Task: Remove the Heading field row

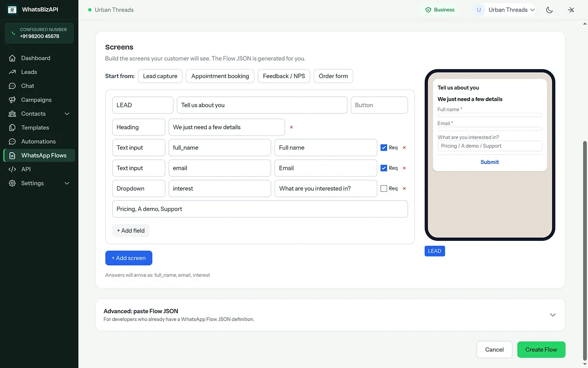Action: 292,127
